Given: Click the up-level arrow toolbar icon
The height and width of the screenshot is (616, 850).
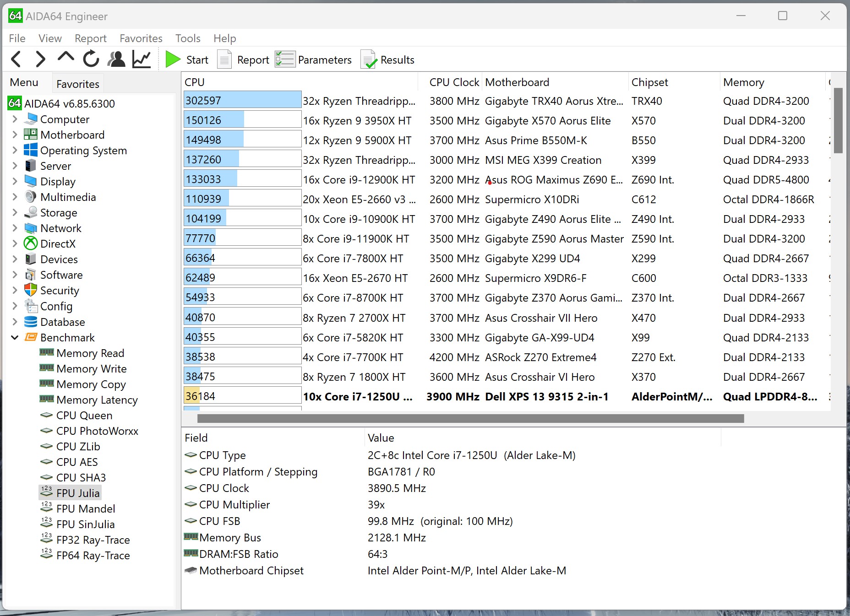Looking at the screenshot, I should click(x=65, y=58).
